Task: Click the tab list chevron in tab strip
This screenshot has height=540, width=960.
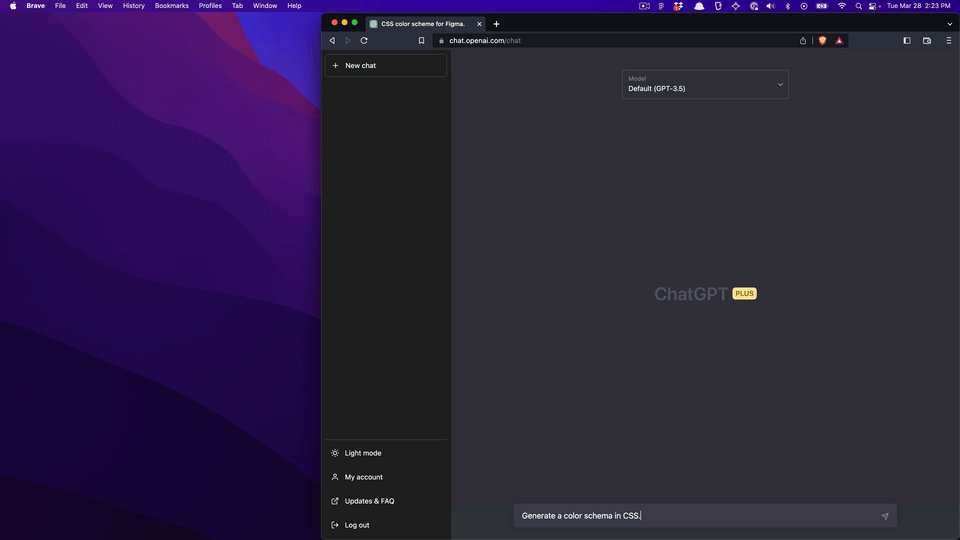Action: (x=950, y=24)
